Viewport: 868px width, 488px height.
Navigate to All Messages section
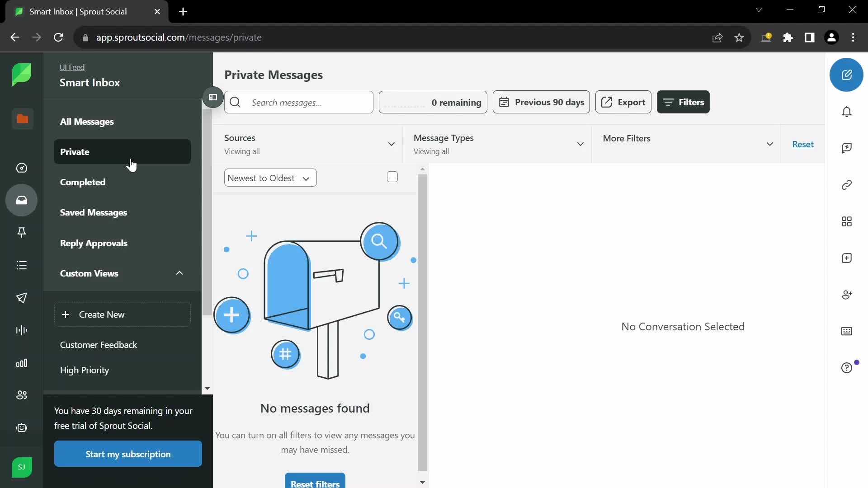tap(87, 121)
